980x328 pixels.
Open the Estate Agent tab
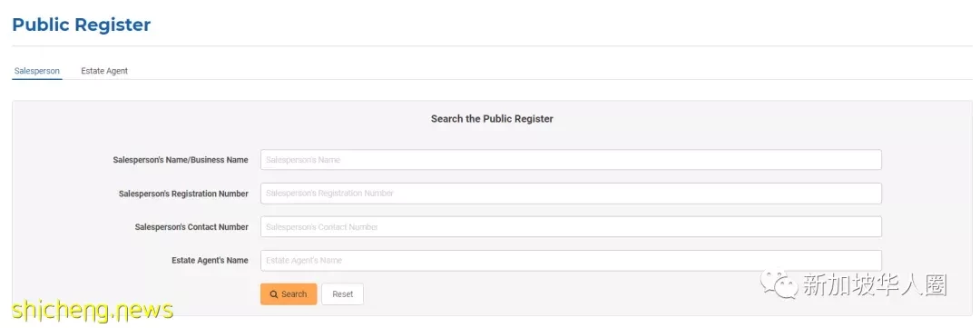tap(104, 72)
